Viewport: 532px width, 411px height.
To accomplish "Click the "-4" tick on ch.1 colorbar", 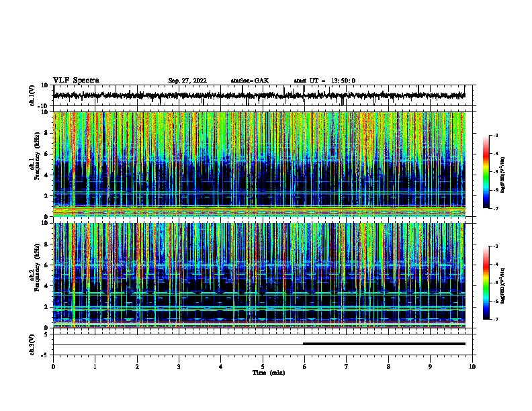I will pyautogui.click(x=496, y=154).
